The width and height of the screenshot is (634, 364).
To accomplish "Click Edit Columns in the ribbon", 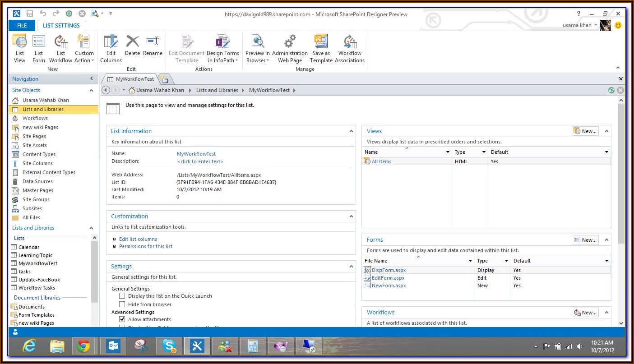I will (x=111, y=48).
